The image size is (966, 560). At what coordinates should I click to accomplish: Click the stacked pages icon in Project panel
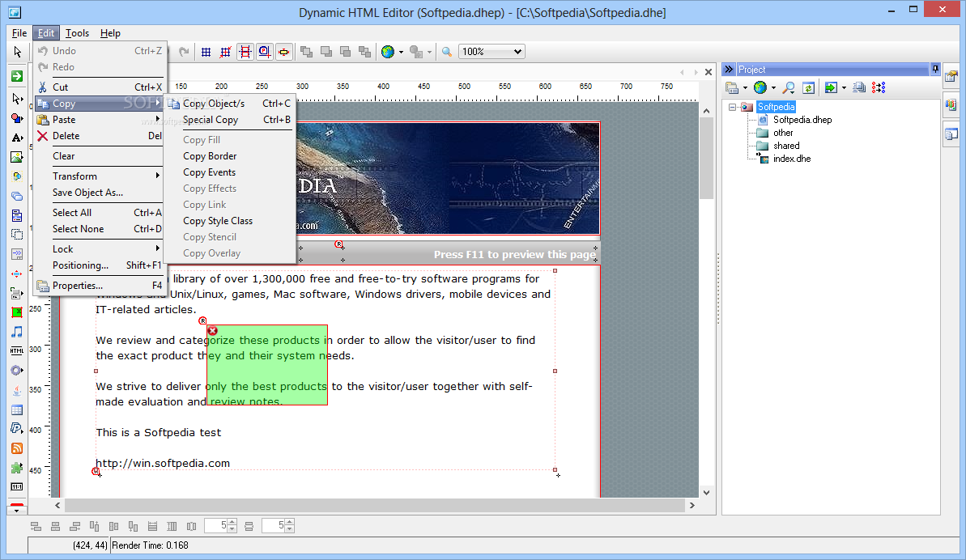[859, 88]
